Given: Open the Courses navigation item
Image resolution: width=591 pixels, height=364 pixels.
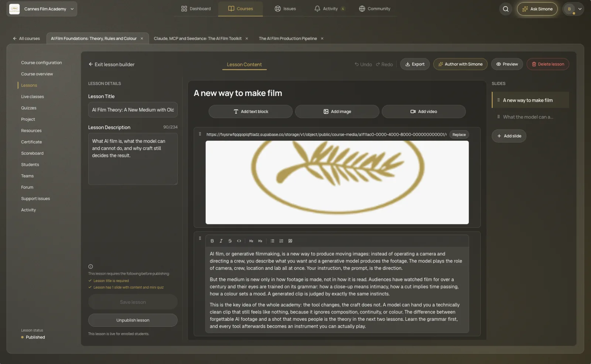Looking at the screenshot, I should tap(240, 9).
